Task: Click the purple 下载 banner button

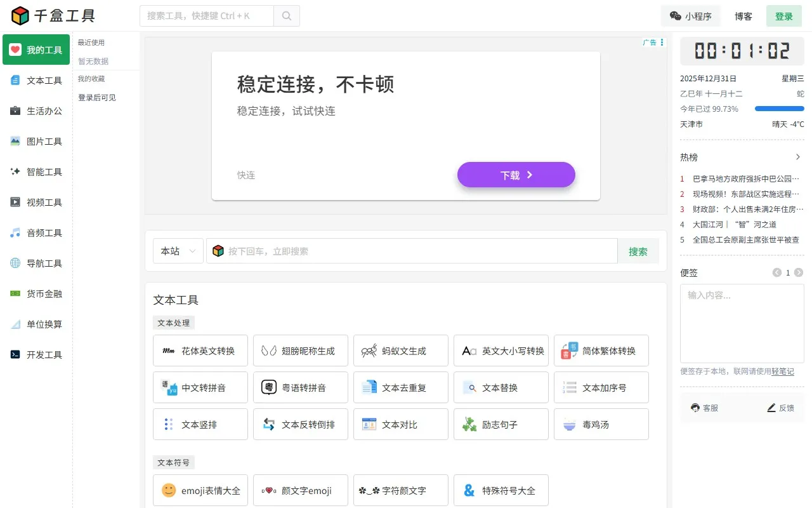Action: pos(516,175)
